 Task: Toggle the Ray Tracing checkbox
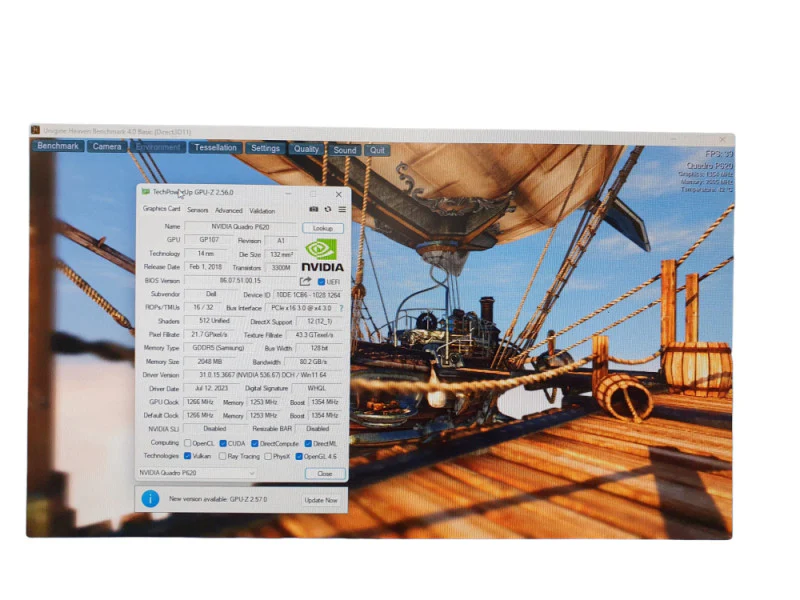(222, 456)
